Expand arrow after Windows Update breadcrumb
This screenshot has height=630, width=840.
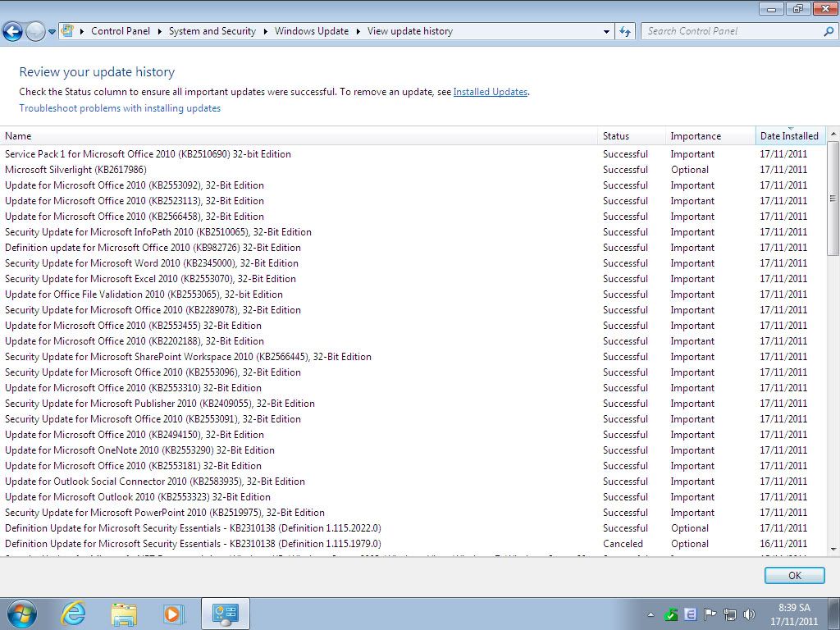click(358, 32)
